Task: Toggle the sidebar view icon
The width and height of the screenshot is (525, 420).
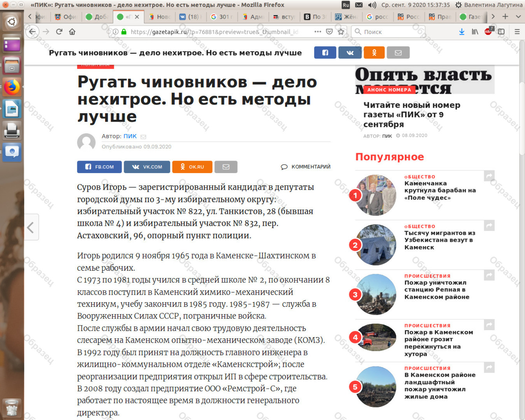Action: coord(501,31)
